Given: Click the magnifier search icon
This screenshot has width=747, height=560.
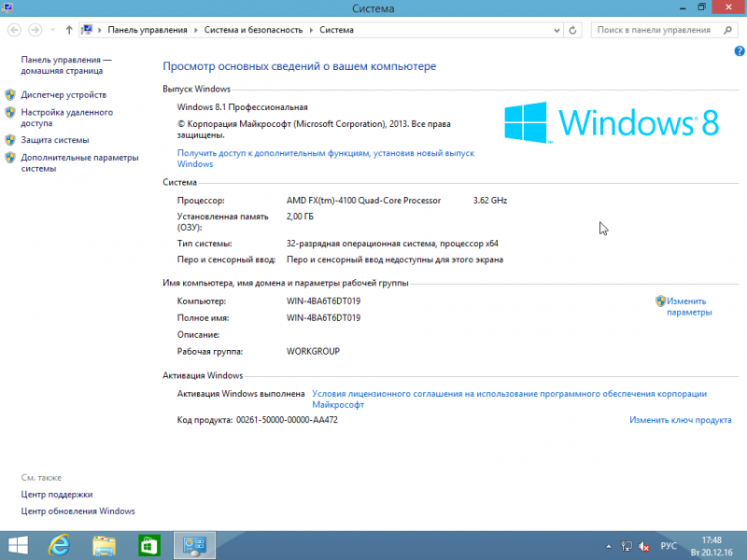Looking at the screenshot, I should point(727,30).
